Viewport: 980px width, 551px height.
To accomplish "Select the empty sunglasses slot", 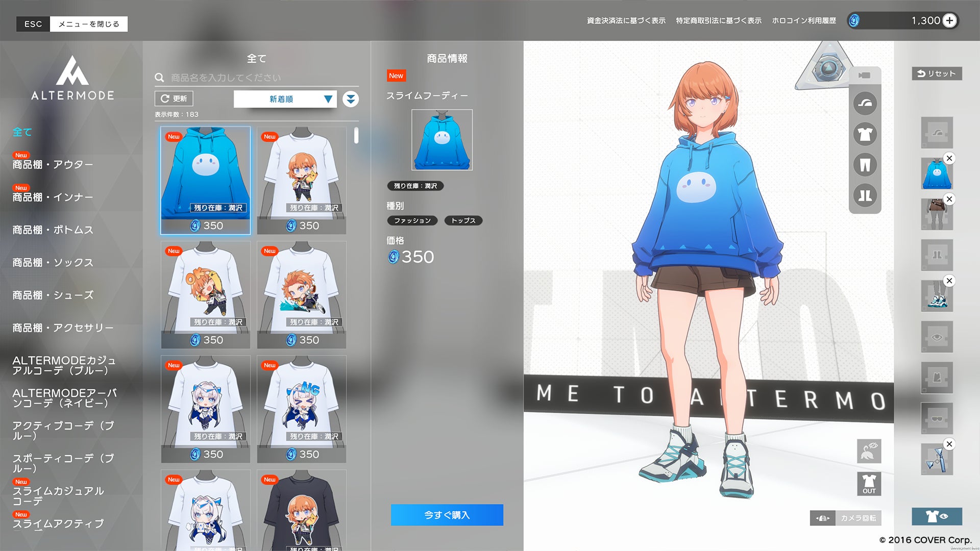I will click(937, 418).
